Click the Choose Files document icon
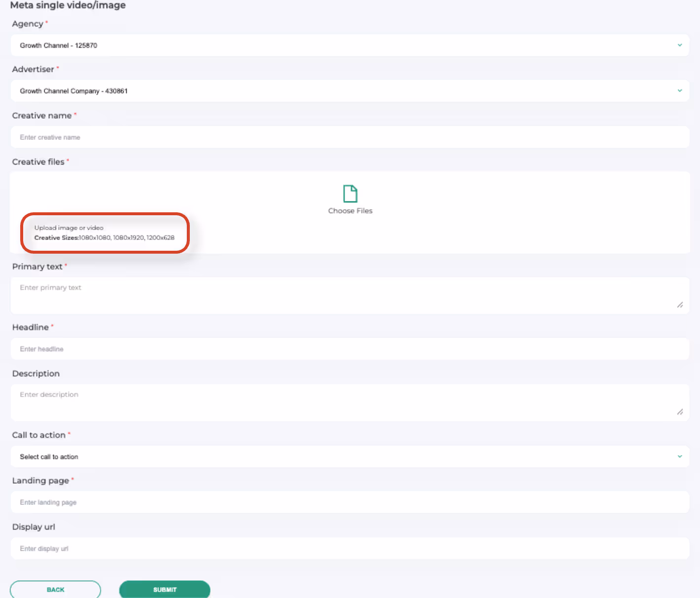The width and height of the screenshot is (700, 598). click(350, 194)
